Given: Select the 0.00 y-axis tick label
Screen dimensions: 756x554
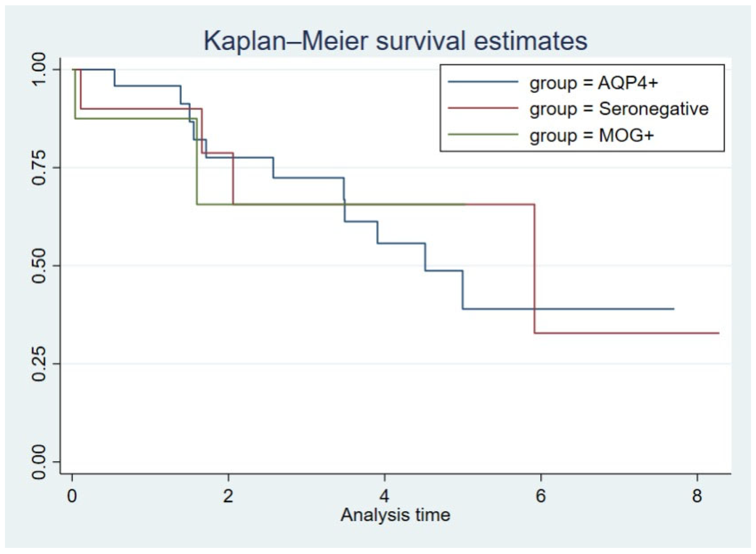Looking at the screenshot, I should 39,462.
